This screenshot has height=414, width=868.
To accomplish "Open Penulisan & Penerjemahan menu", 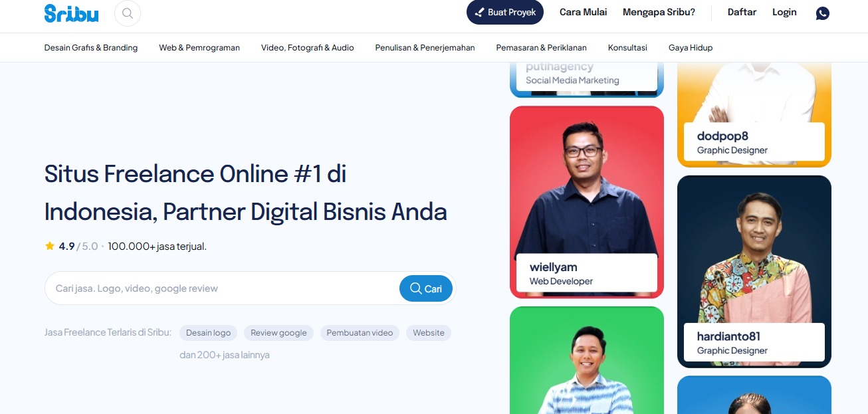I will point(425,48).
